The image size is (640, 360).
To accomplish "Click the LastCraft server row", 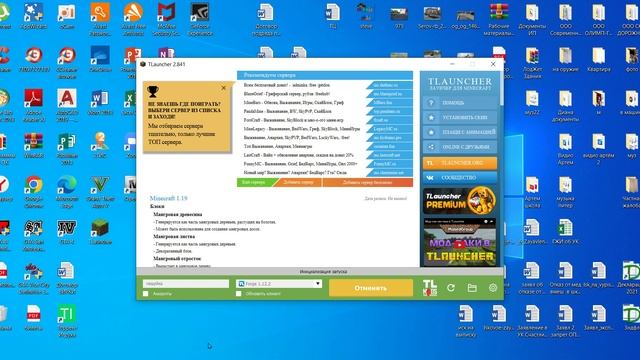I will coord(299,155).
